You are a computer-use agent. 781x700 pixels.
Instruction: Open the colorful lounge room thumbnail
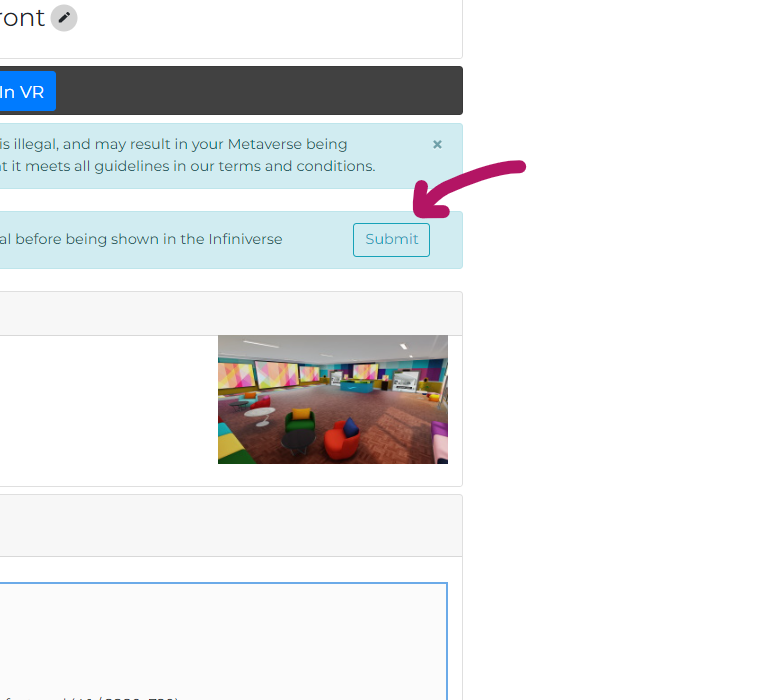(x=333, y=400)
